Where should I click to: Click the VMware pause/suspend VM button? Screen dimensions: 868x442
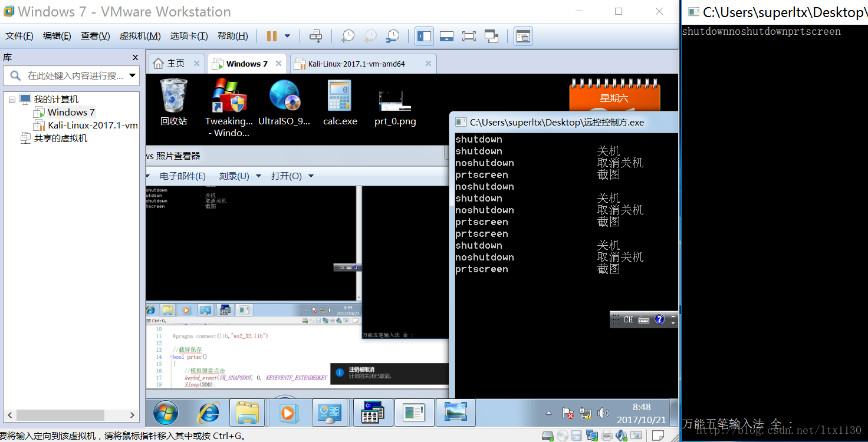point(272,36)
